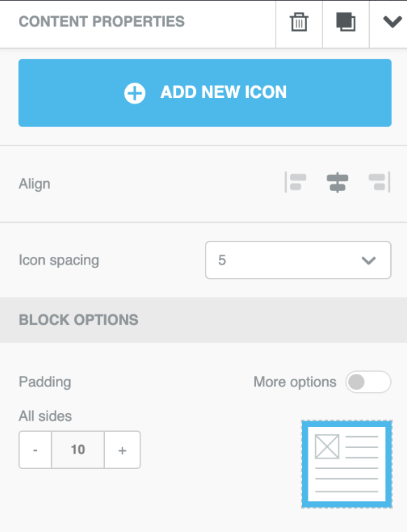Collapse Content Properties with chevron

(x=392, y=22)
